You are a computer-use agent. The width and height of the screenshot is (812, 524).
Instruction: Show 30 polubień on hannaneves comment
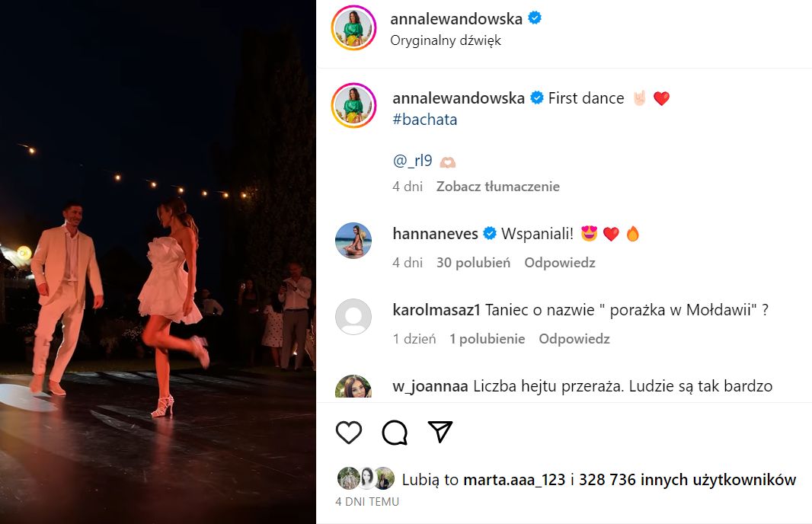(x=473, y=263)
